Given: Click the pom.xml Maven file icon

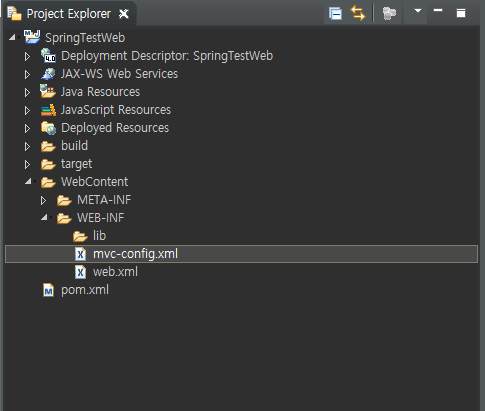Looking at the screenshot, I should 49,290.
